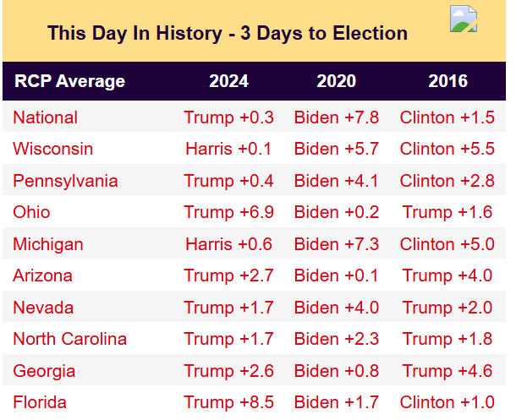The width and height of the screenshot is (516, 420).
Task: Click the RCP Average header cell
Action: (x=69, y=81)
